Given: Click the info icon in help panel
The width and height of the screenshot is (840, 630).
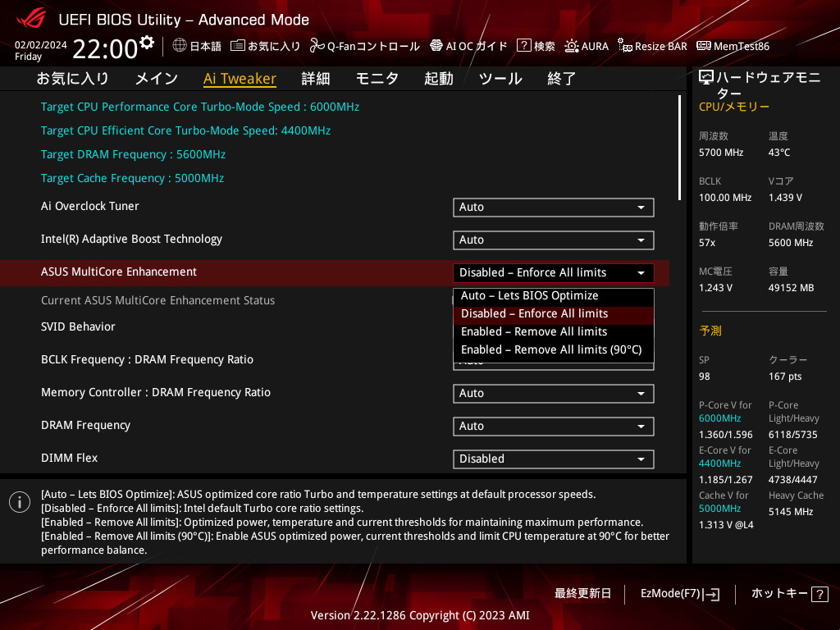Looking at the screenshot, I should 20,502.
